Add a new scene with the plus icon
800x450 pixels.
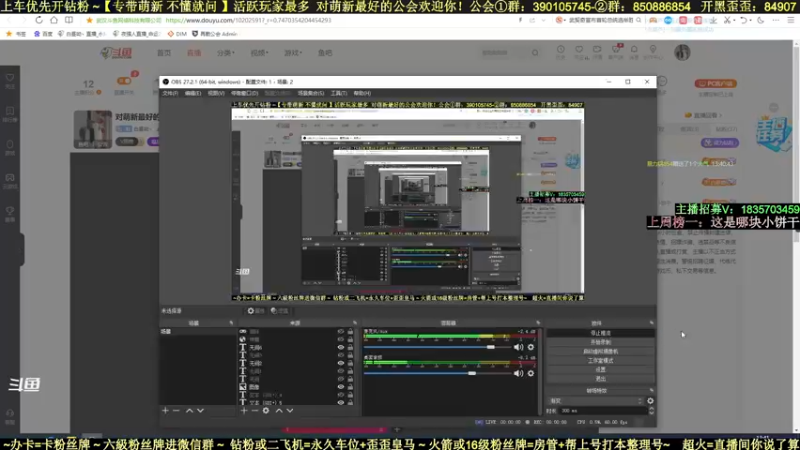[x=165, y=411]
